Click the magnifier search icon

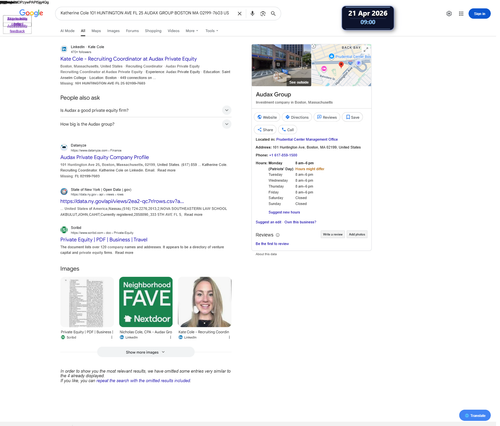(273, 14)
